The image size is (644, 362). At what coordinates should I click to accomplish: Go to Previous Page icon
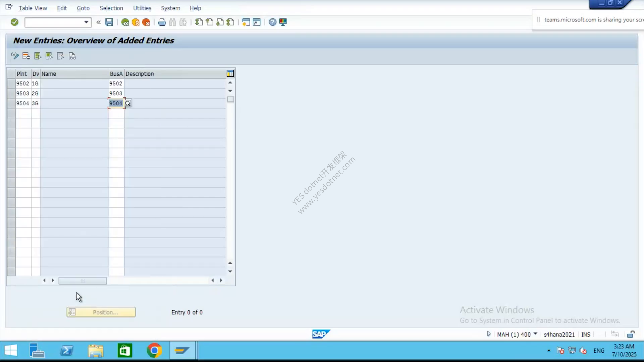click(x=209, y=22)
